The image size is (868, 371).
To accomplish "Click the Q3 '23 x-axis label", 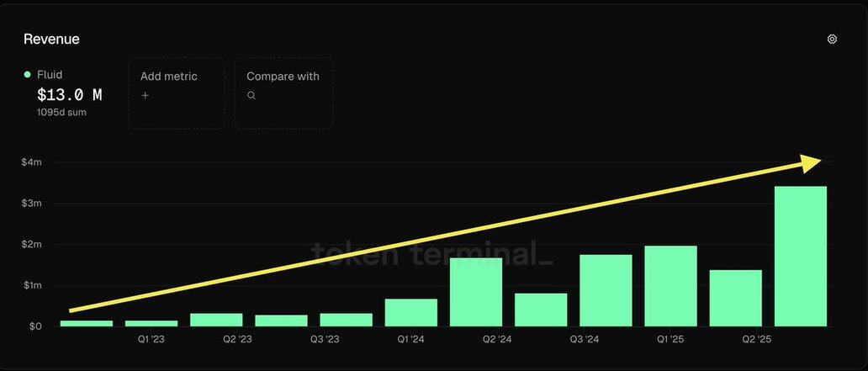I will (x=325, y=339).
